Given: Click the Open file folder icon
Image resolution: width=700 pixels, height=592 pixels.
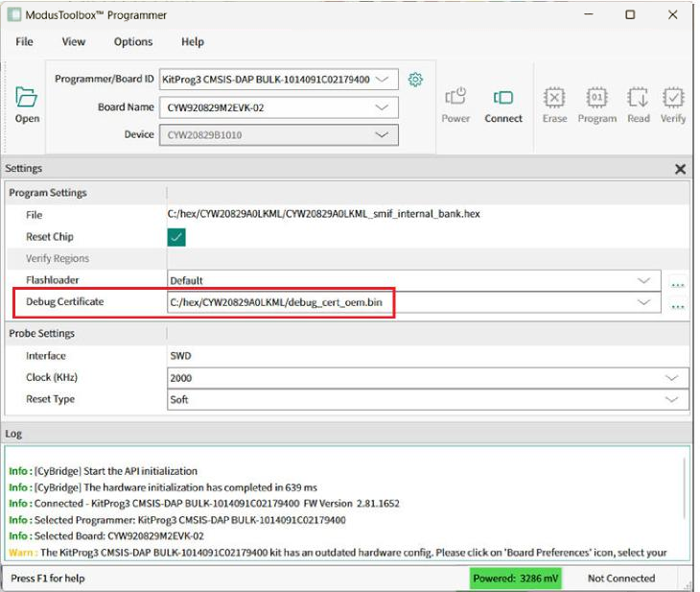Looking at the screenshot, I should [26, 97].
